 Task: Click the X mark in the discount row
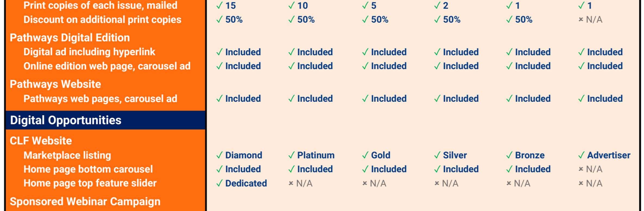click(x=581, y=20)
